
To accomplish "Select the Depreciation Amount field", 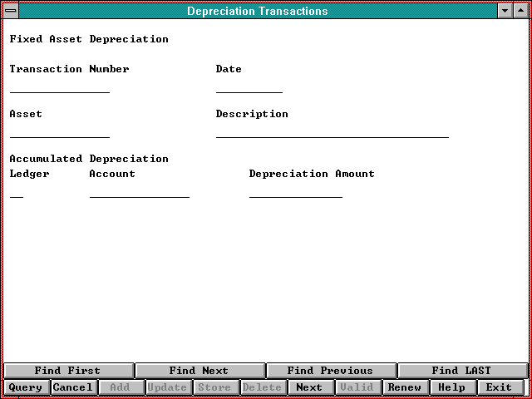I will (296, 190).
